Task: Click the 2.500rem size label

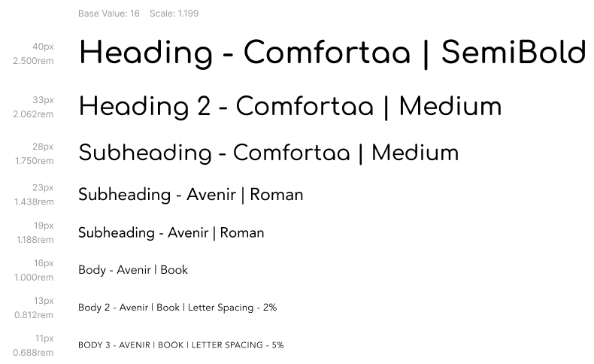Action: tap(33, 61)
